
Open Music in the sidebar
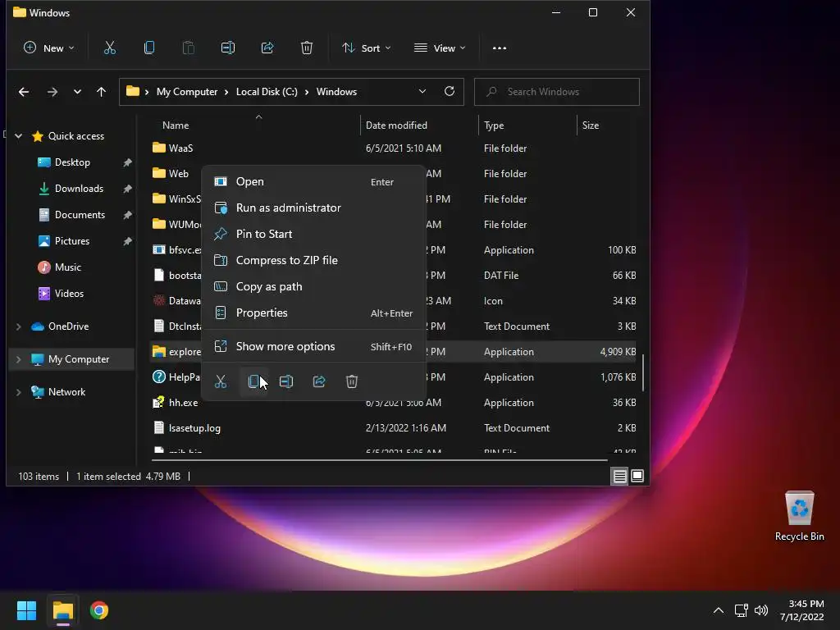(x=67, y=267)
